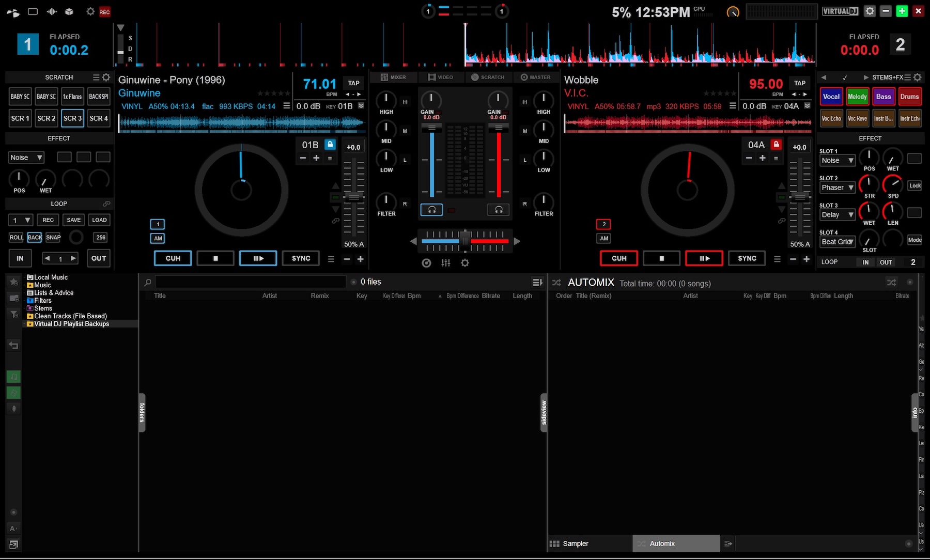This screenshot has width=930, height=560.
Task: Open the Slot 2 Phaser dropdown
Action: click(837, 188)
